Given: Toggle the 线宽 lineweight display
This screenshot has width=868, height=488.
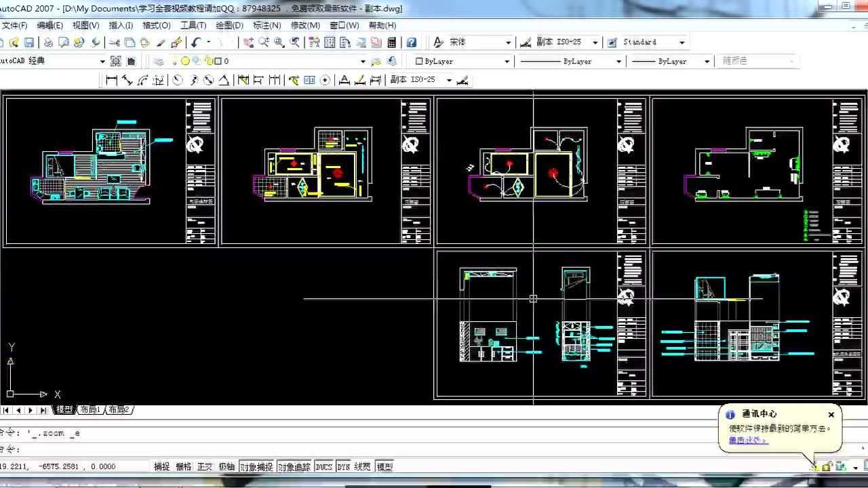Looking at the screenshot, I should click(363, 466).
